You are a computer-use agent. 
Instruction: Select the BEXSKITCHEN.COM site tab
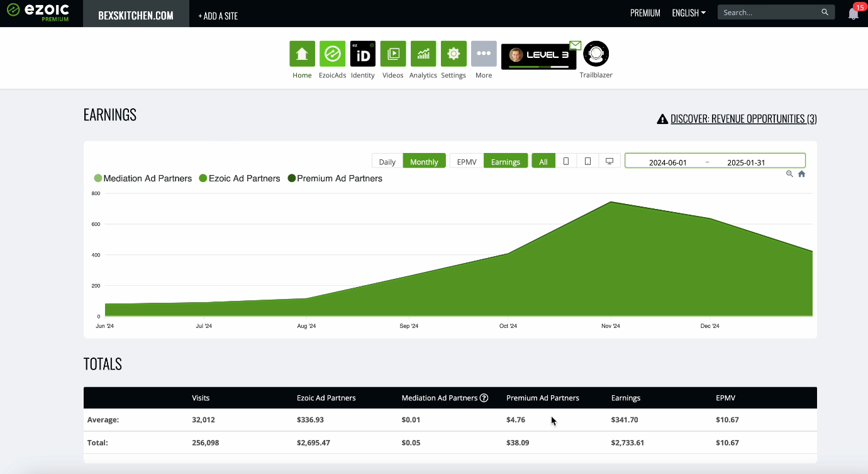click(x=136, y=15)
